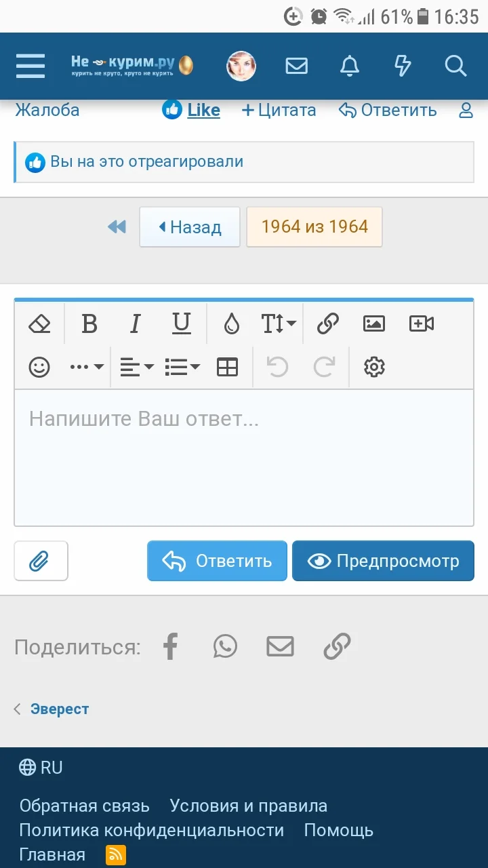Open the search on the forum header

click(455, 66)
